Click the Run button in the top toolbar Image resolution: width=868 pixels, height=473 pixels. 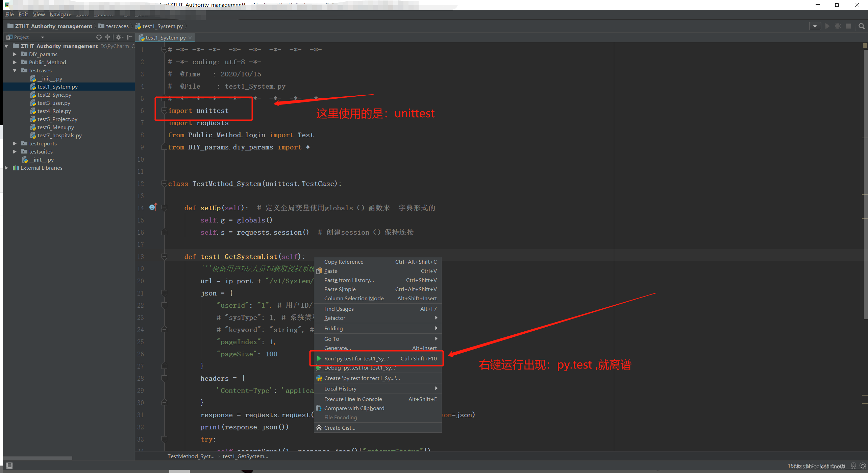pyautogui.click(x=827, y=26)
